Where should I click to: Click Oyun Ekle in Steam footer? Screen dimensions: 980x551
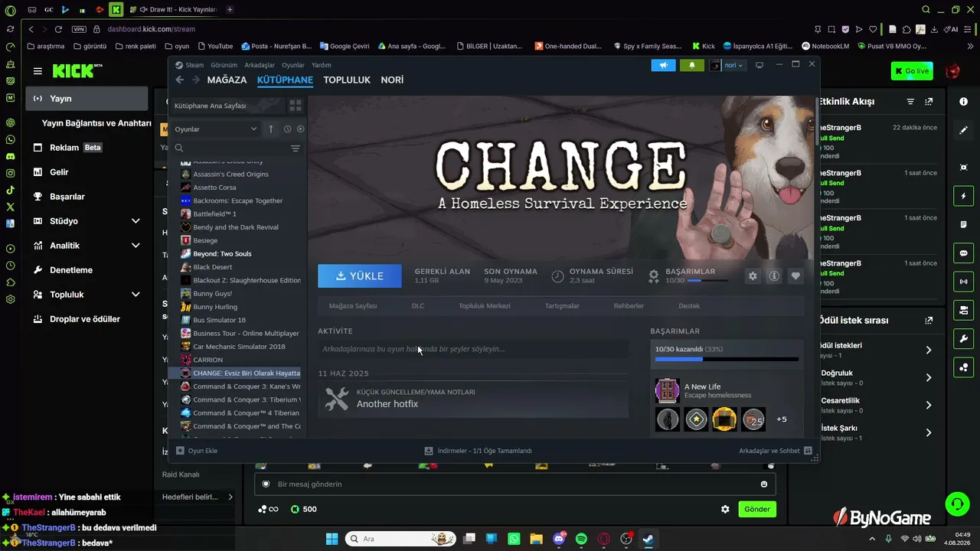197,451
